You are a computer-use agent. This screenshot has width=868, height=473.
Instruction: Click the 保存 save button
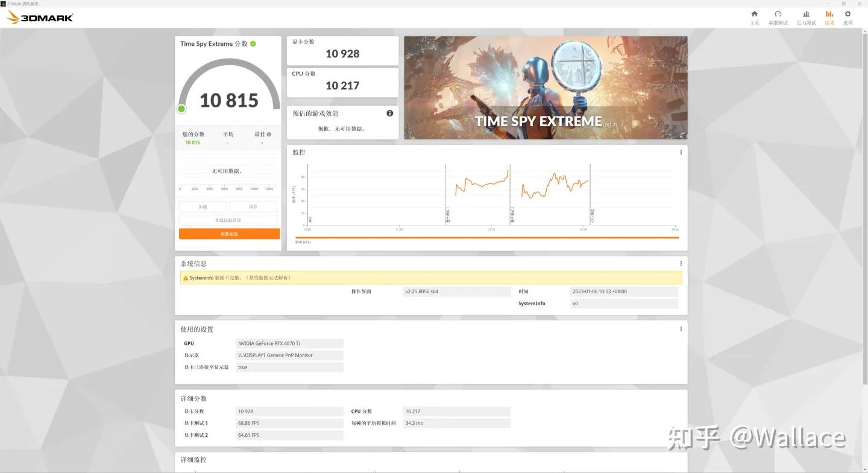click(253, 206)
